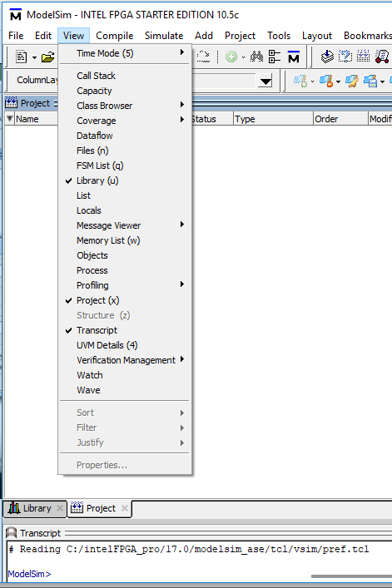The image size is (392, 588).
Task: Click the Order column header
Action: point(340,119)
